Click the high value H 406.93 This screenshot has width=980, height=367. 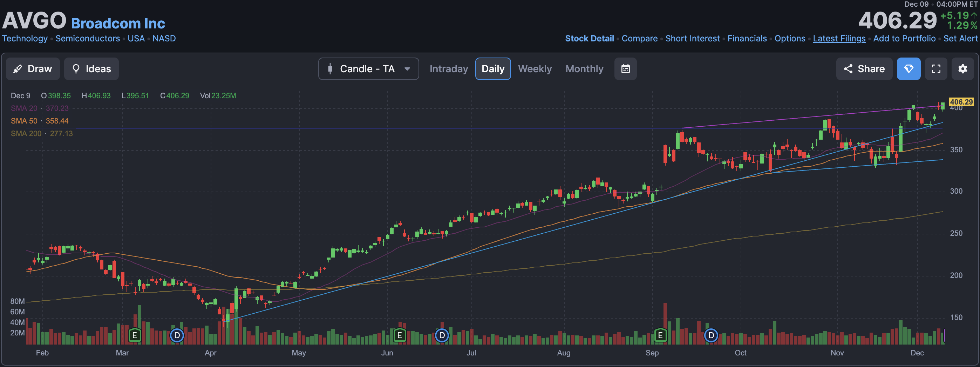click(x=96, y=95)
